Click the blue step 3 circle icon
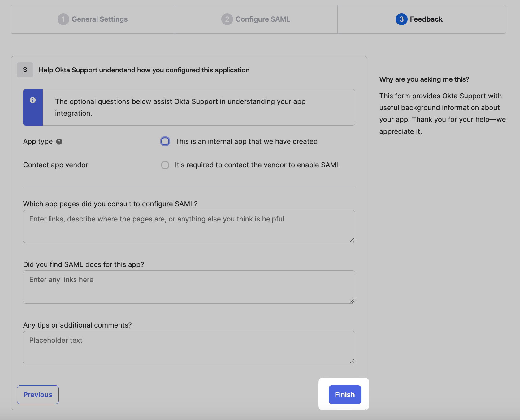520x420 pixels. [x=401, y=19]
